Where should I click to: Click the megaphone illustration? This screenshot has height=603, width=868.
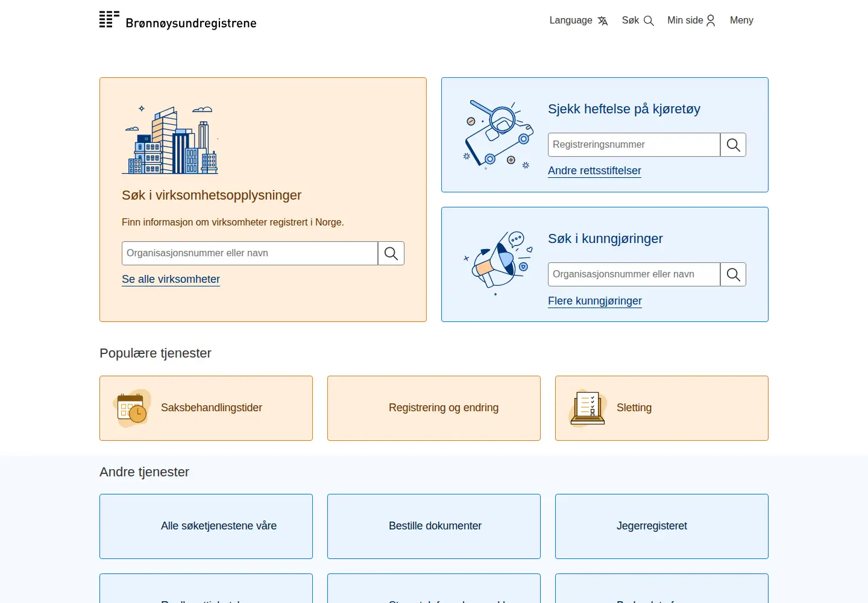498,263
